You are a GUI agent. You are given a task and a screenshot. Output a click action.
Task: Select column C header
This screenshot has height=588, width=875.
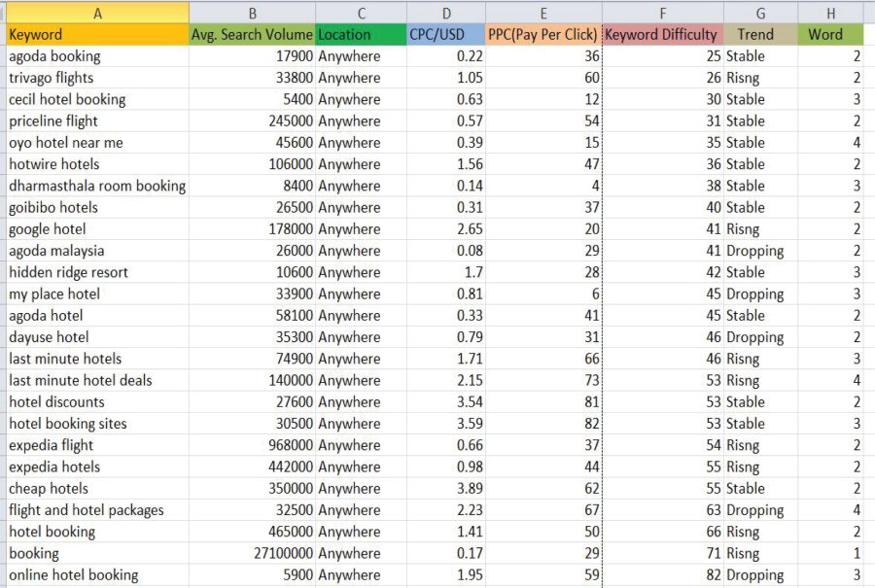pos(361,13)
